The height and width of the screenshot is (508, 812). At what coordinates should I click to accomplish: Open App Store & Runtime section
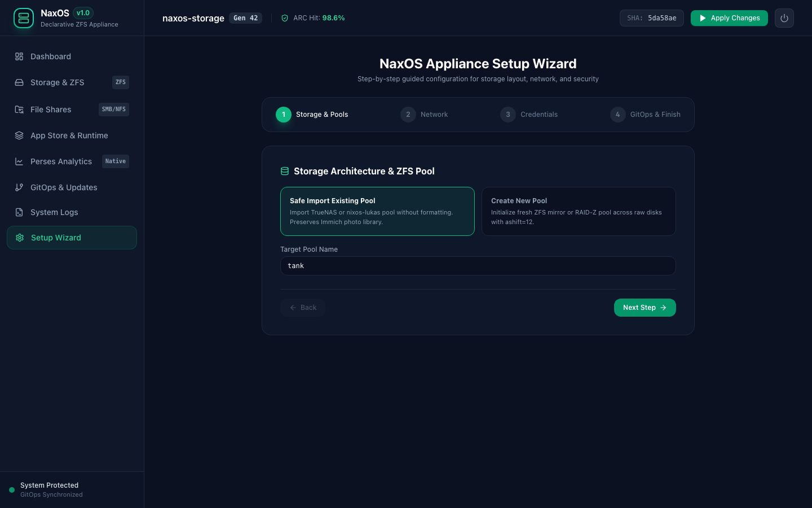72,135
